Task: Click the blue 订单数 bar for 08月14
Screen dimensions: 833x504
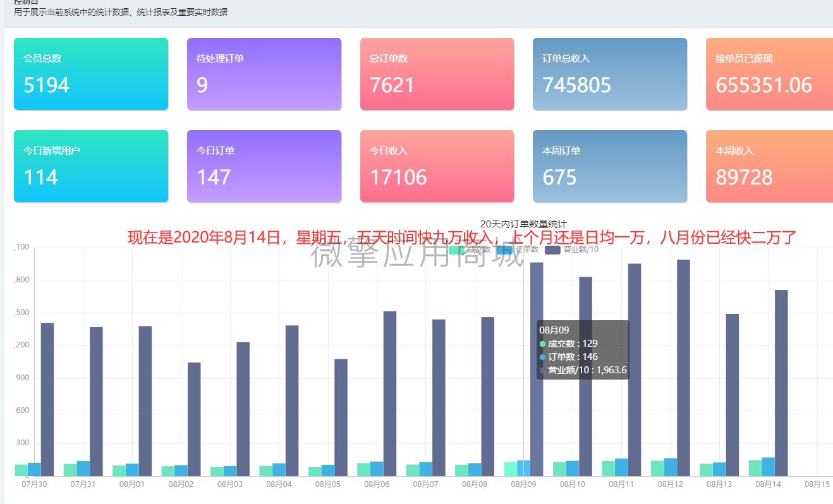Action: click(x=768, y=467)
